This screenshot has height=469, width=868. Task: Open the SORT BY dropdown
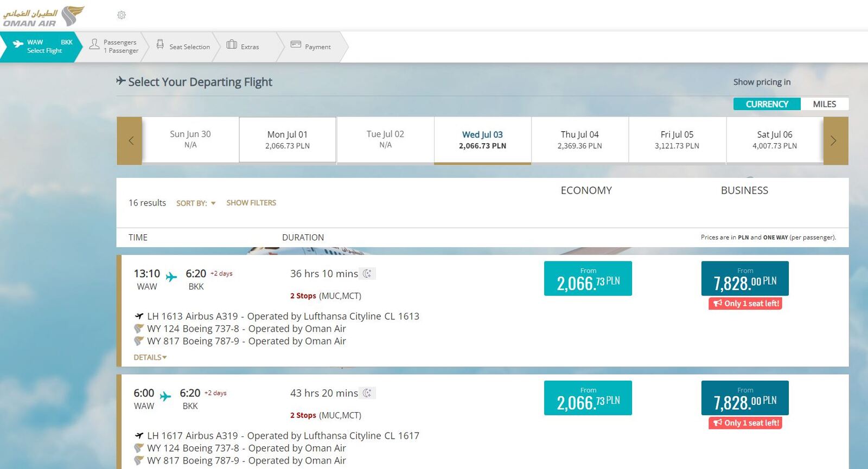click(x=196, y=203)
